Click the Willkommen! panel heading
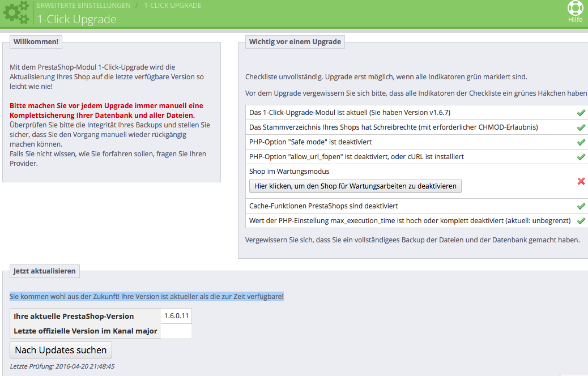Screen dimensions: 588x376 tap(36, 41)
